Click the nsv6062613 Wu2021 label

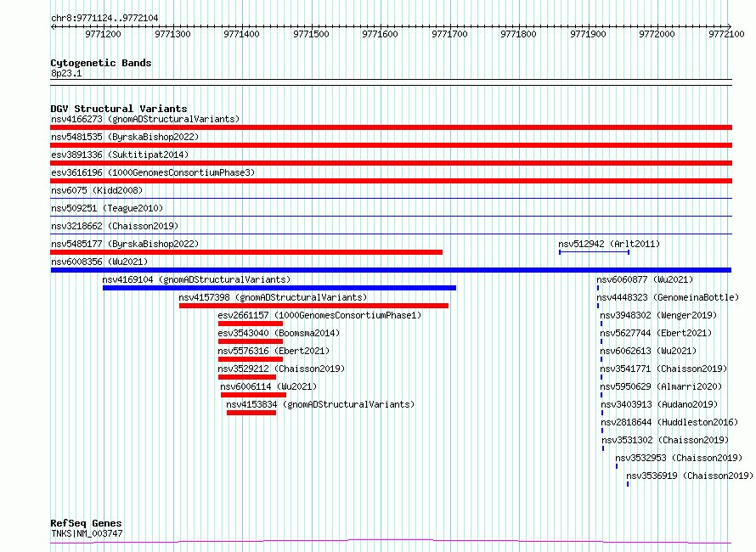(648, 351)
